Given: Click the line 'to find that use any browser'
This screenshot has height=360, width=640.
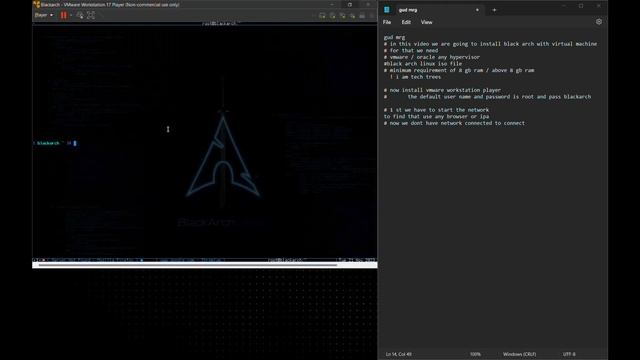Looking at the screenshot, I should tap(436, 116).
